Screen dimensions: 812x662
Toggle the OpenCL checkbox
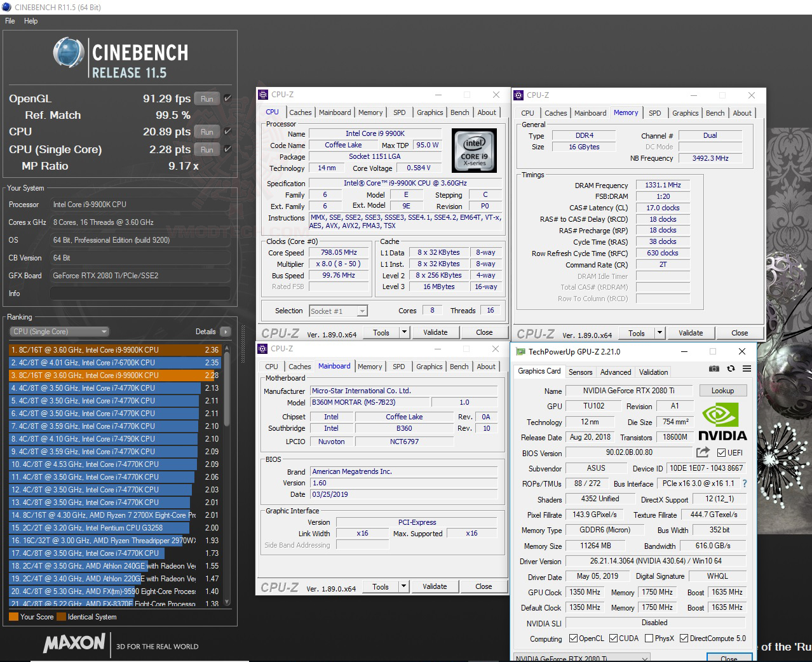(x=573, y=638)
